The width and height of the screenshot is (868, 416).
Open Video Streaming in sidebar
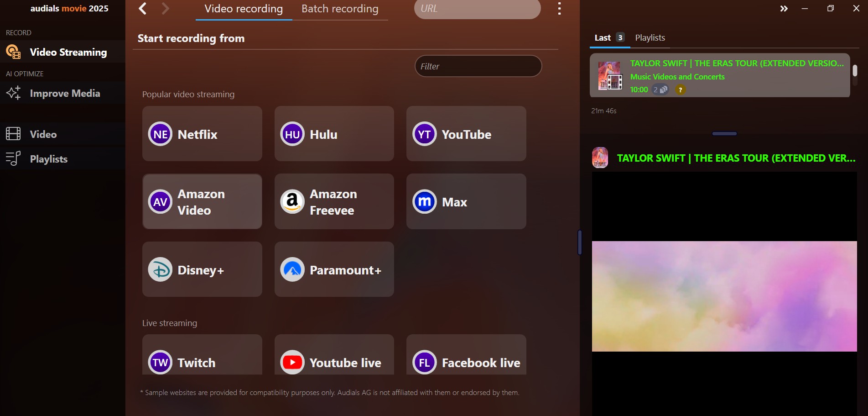(x=62, y=52)
